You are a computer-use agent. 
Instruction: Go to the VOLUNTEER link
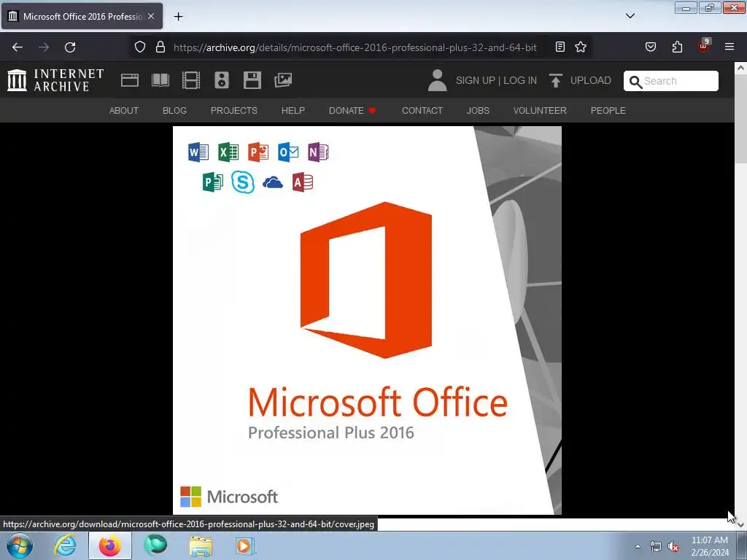point(540,111)
